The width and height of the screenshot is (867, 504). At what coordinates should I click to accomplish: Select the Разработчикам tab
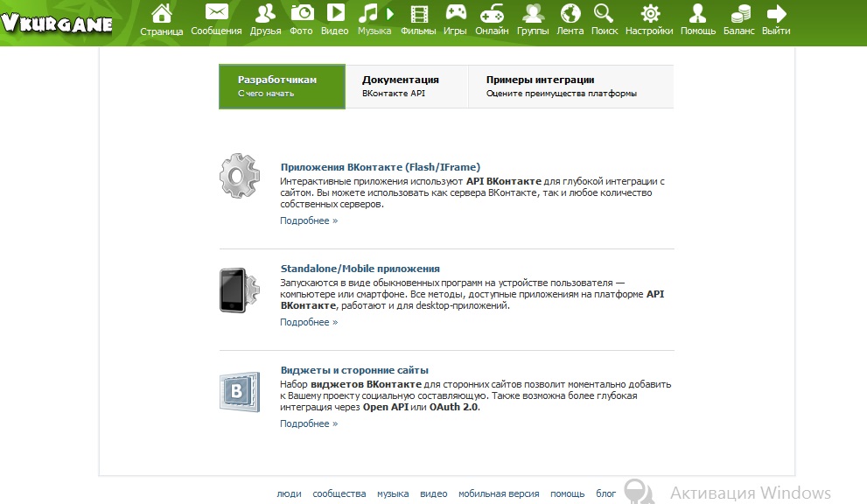[x=282, y=87]
